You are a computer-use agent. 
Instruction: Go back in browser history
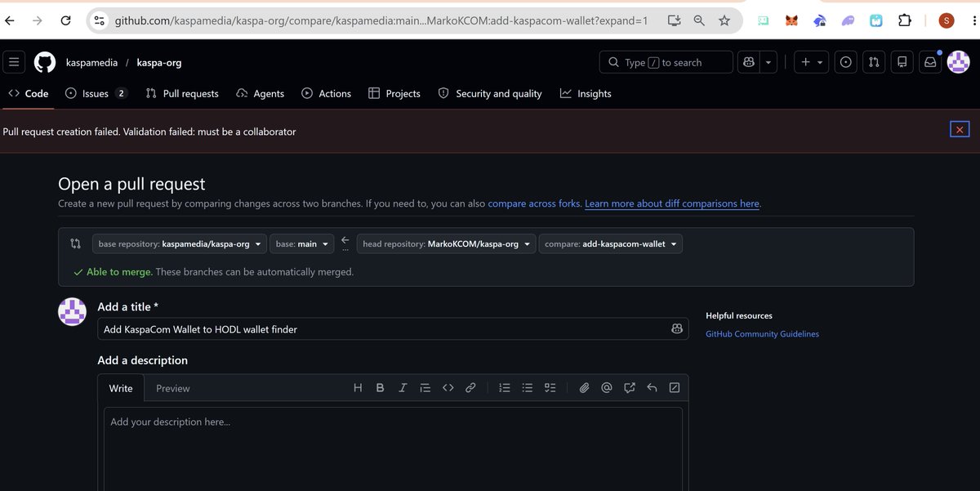(x=11, y=20)
